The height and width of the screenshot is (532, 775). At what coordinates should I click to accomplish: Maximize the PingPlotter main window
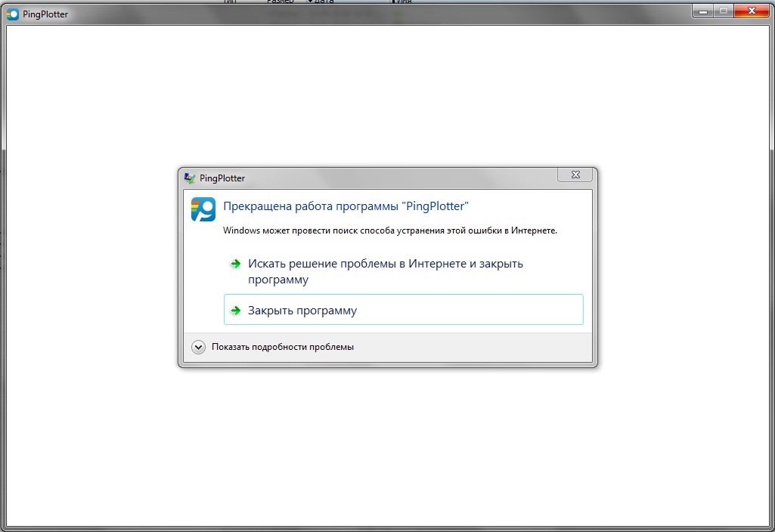pyautogui.click(x=723, y=11)
